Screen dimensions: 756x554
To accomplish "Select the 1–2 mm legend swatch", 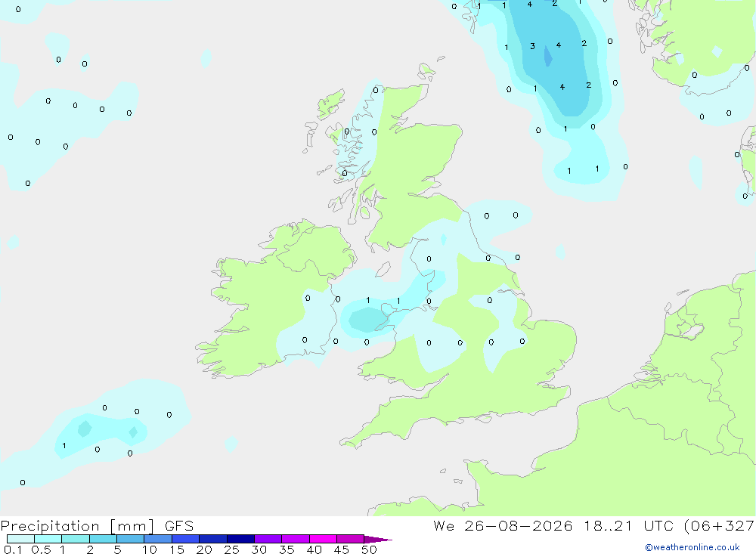I will pyautogui.click(x=76, y=539).
